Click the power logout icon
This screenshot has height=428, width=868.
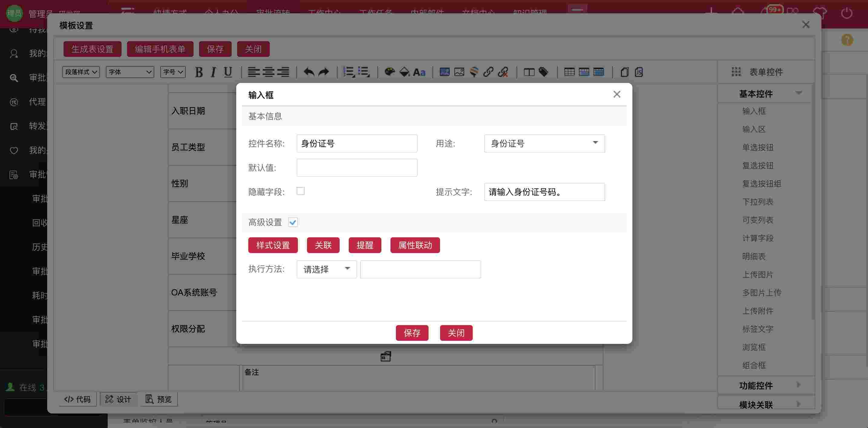(847, 13)
